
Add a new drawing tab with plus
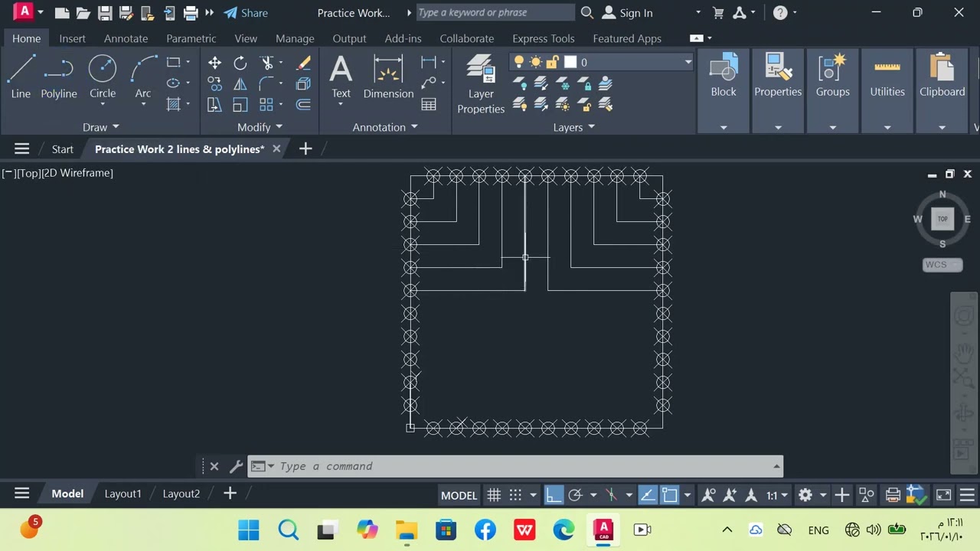coord(305,149)
